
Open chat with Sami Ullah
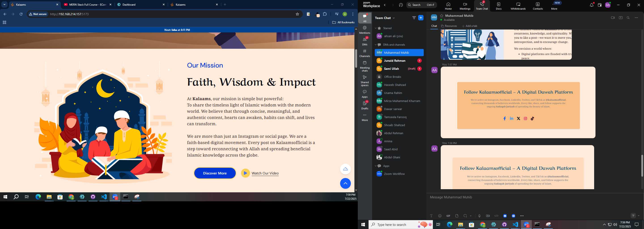[399, 69]
